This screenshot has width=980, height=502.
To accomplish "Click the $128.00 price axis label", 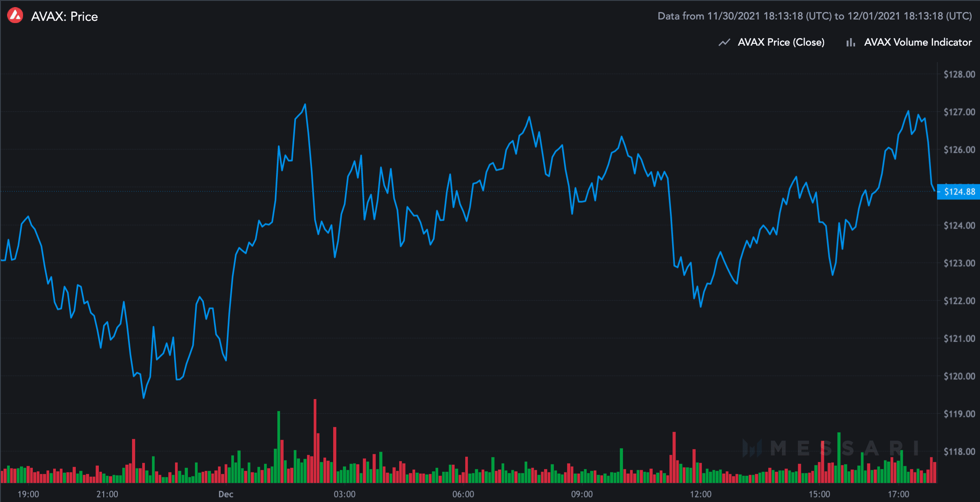I will pyautogui.click(x=959, y=74).
